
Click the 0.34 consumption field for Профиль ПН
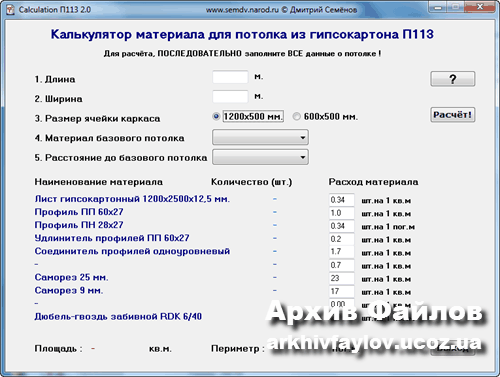click(341, 226)
